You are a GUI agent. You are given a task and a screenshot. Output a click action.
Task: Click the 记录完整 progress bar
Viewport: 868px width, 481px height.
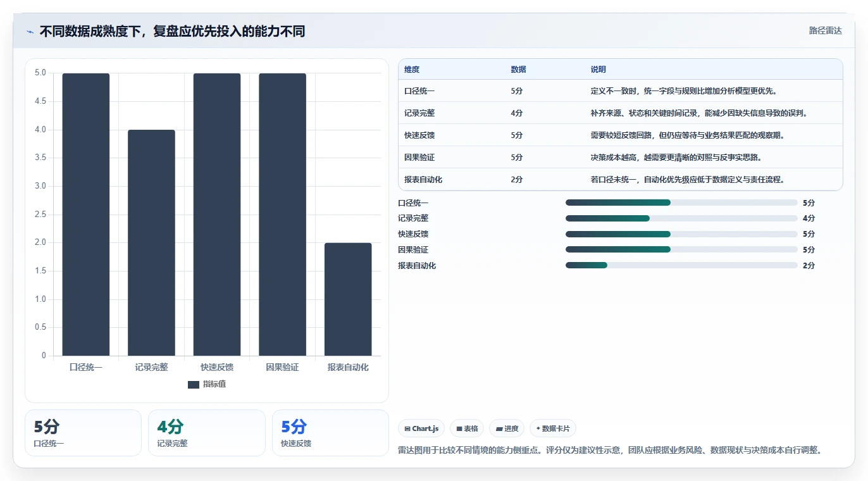681,218
